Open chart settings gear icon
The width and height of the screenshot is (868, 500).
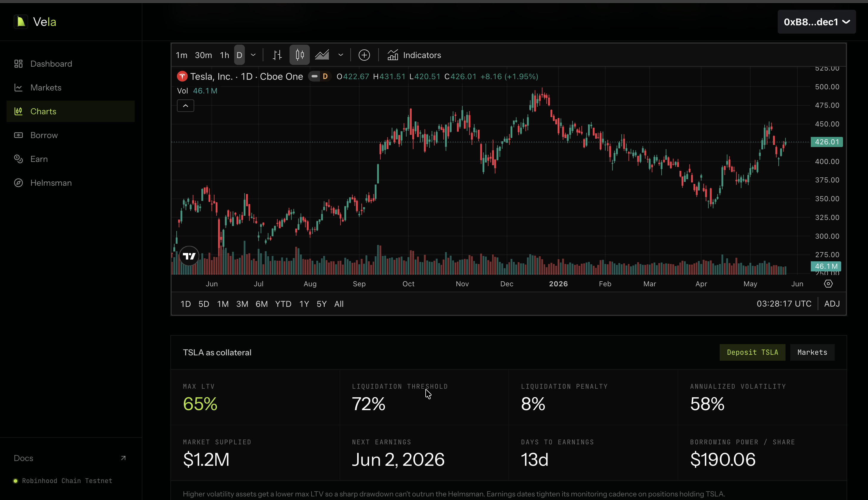828,284
